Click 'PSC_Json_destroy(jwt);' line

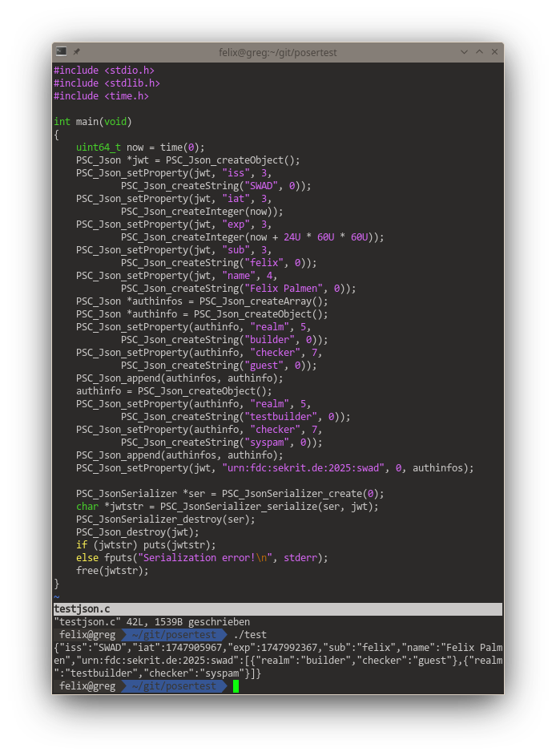[137, 532]
